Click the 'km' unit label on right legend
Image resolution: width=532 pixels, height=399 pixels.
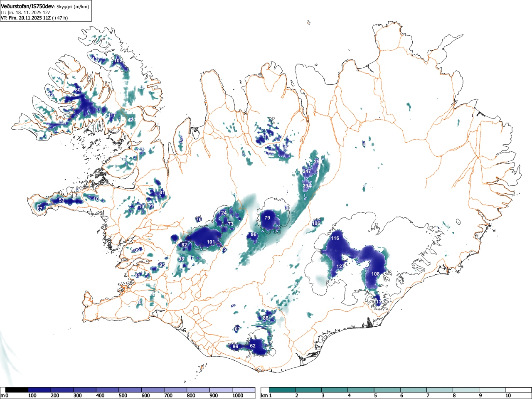pos(264,396)
